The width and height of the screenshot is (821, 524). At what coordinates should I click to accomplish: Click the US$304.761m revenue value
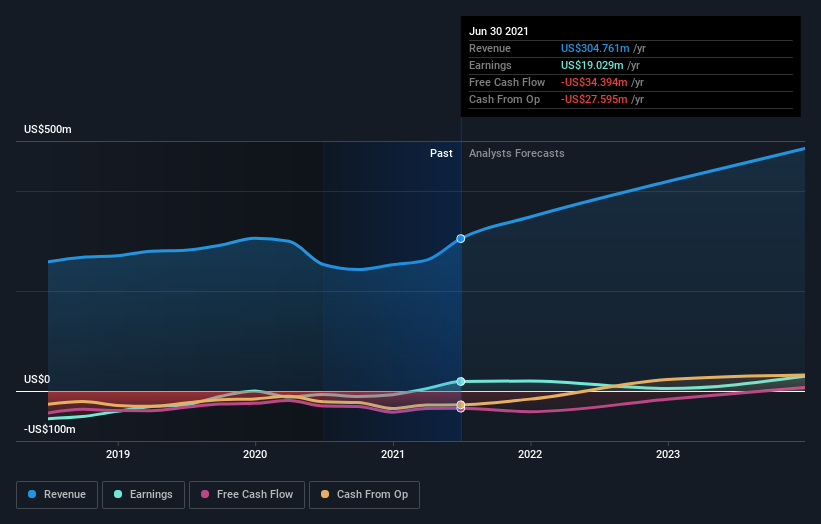click(x=595, y=49)
